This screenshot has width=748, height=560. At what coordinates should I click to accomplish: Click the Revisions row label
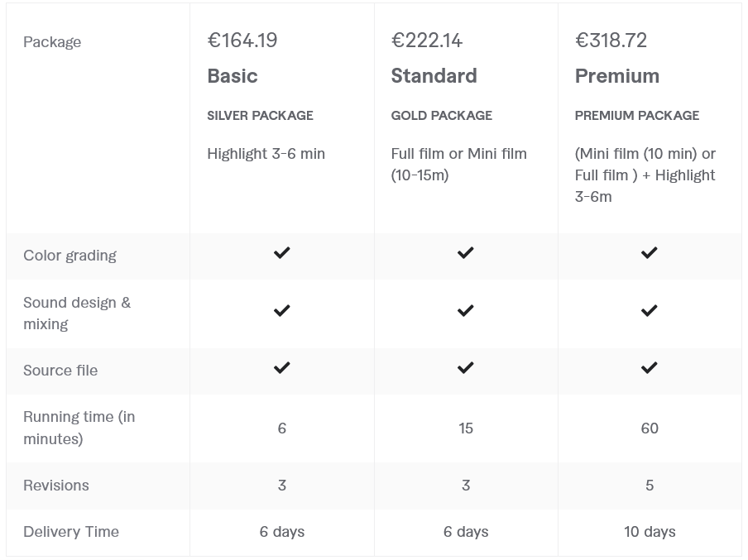tap(56, 486)
